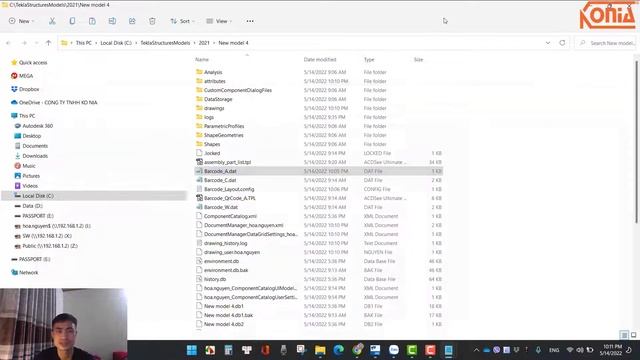640x360 pixels.
Task: Click the Back navigation arrow
Action: click(9, 43)
